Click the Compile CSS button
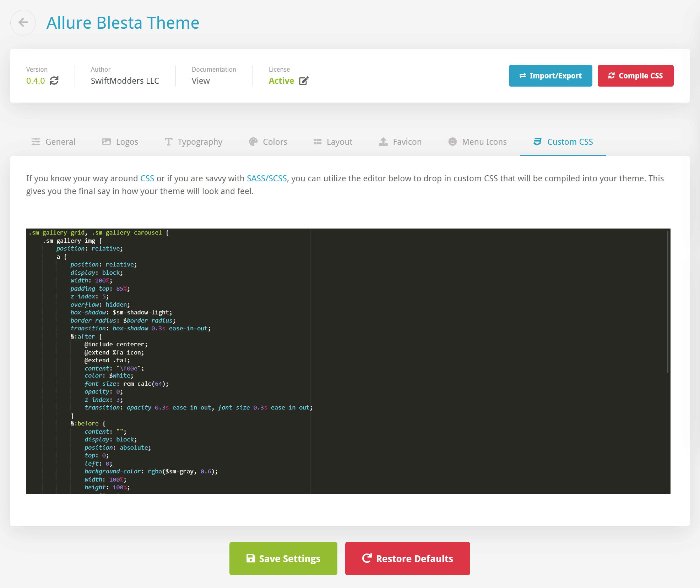Viewport: 700px width, 588px height. [x=635, y=76]
